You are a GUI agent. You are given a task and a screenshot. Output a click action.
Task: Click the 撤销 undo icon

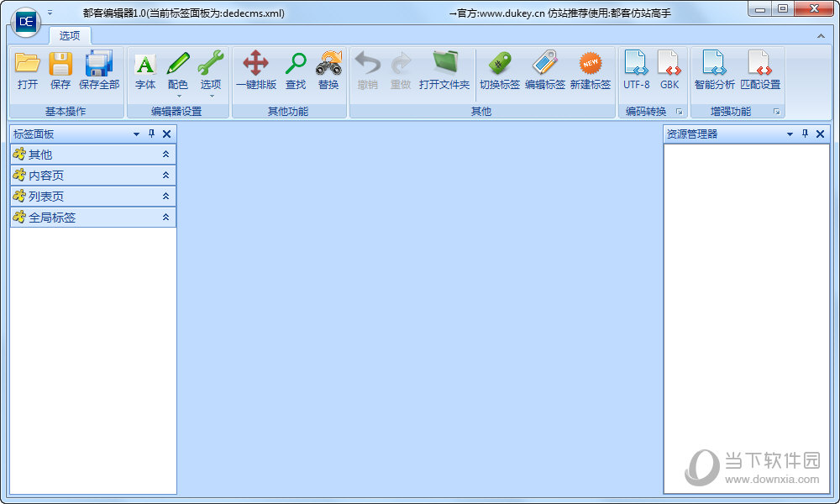click(368, 71)
